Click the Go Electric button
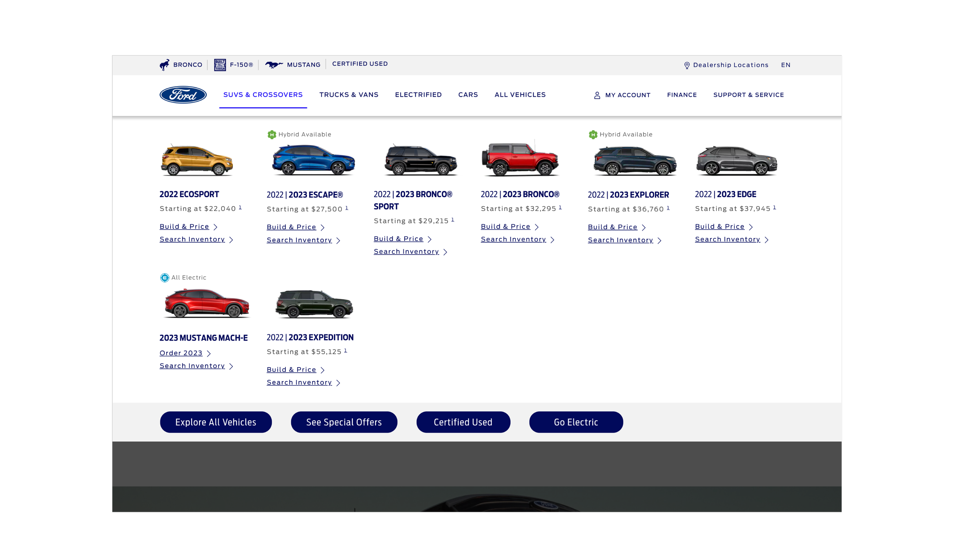Image resolution: width=980 pixels, height=551 pixels. pyautogui.click(x=576, y=422)
